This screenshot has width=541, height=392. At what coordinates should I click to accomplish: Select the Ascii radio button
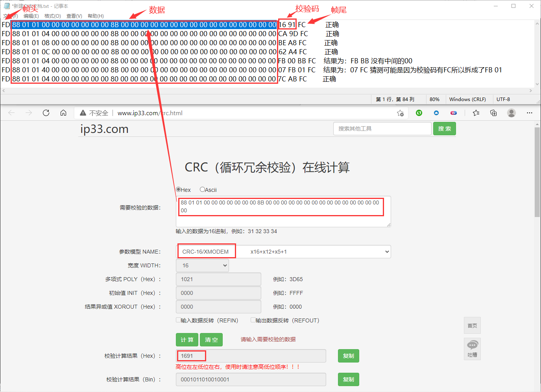[202, 190]
